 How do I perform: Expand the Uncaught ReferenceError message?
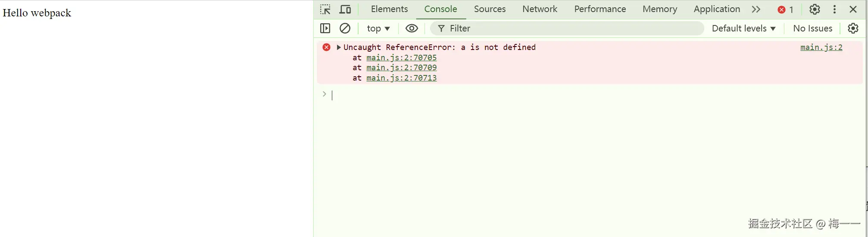[339, 47]
